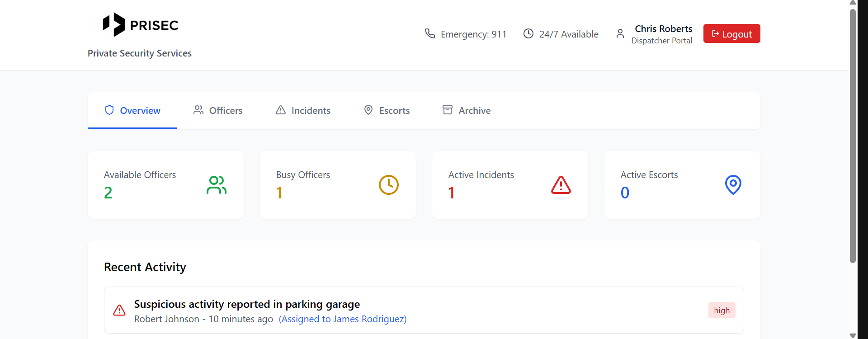Click the scrollbar down arrow

pyautogui.click(x=853, y=335)
